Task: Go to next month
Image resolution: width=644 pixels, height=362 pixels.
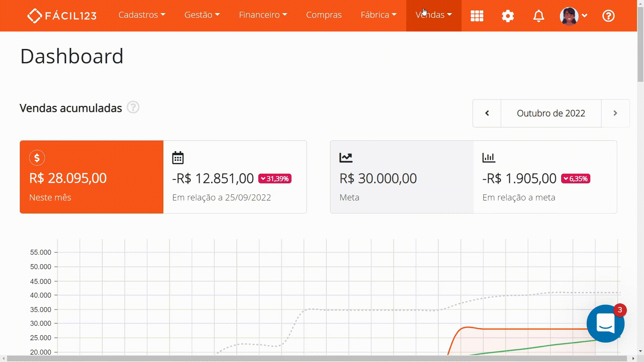Action: point(615,113)
